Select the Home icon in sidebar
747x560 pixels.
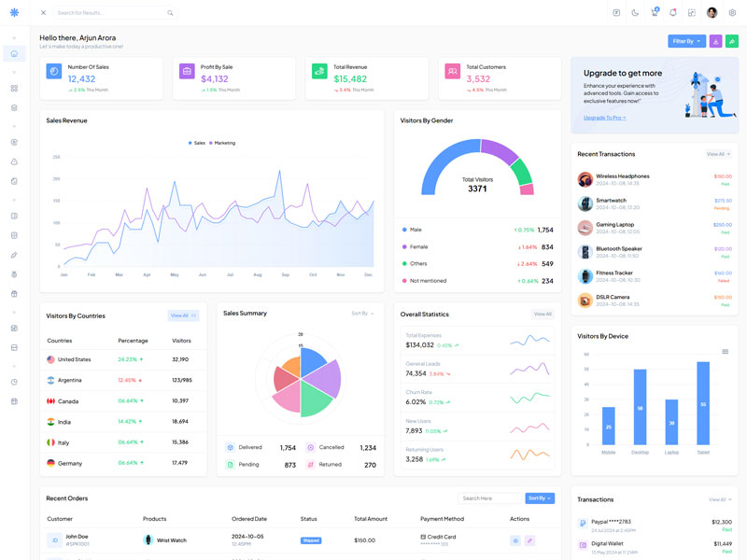point(14,53)
